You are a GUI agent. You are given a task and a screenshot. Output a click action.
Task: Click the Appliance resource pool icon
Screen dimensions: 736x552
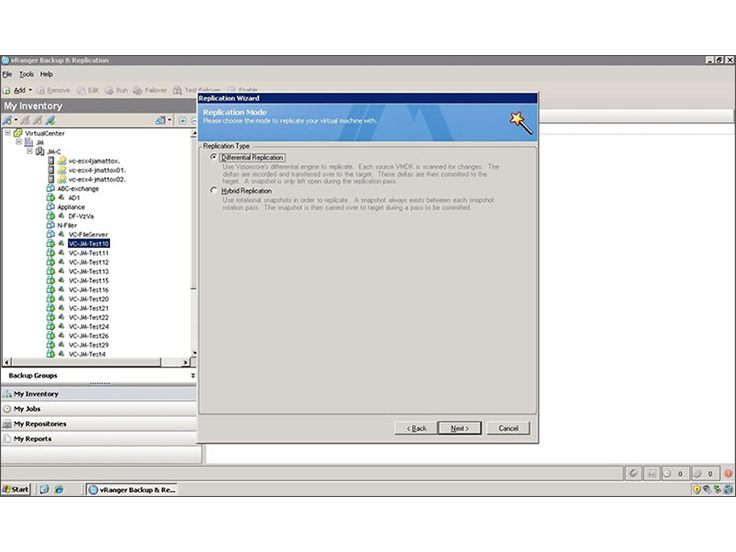click(51, 207)
